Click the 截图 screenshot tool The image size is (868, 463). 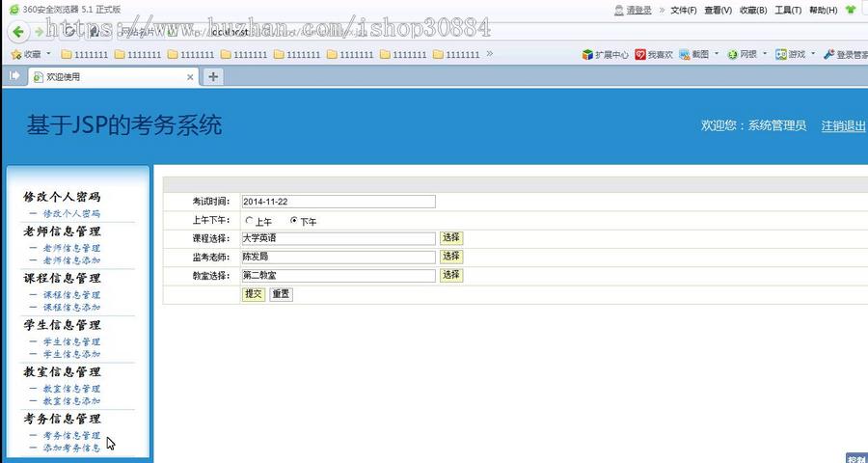click(693, 54)
